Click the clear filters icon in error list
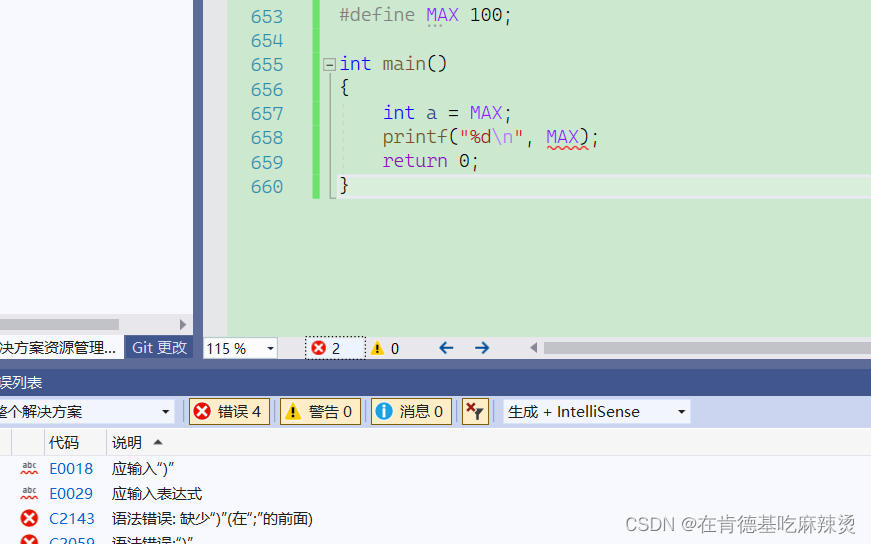871x544 pixels. click(475, 412)
